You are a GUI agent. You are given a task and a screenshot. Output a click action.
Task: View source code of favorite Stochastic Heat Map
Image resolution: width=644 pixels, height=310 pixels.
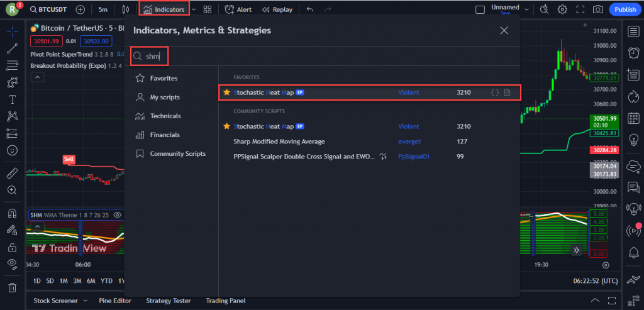(x=495, y=92)
